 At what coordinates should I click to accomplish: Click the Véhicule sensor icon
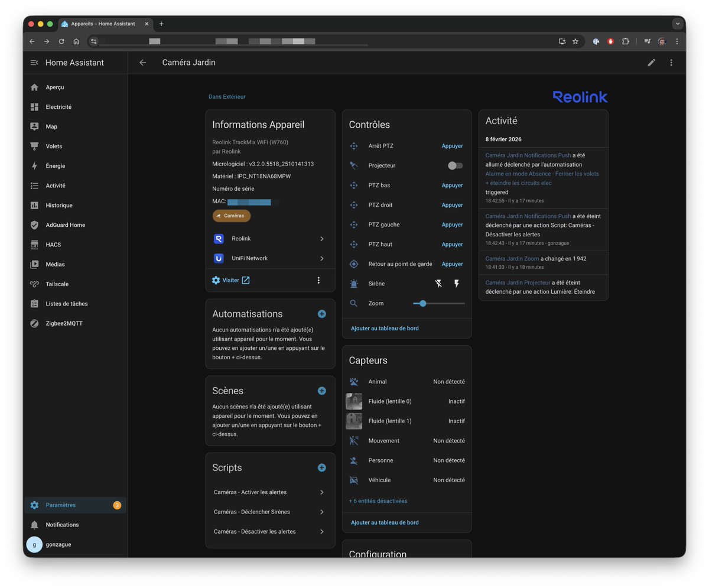tap(354, 480)
